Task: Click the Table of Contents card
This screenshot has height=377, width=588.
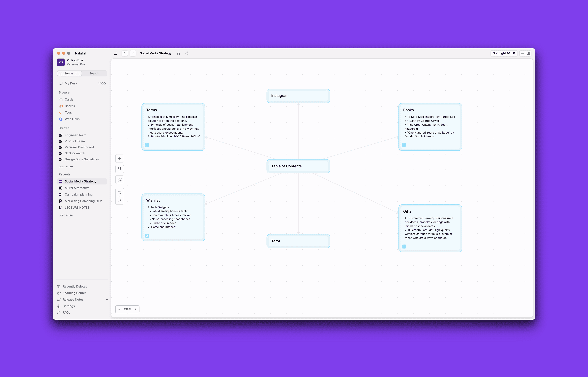Action: (298, 166)
